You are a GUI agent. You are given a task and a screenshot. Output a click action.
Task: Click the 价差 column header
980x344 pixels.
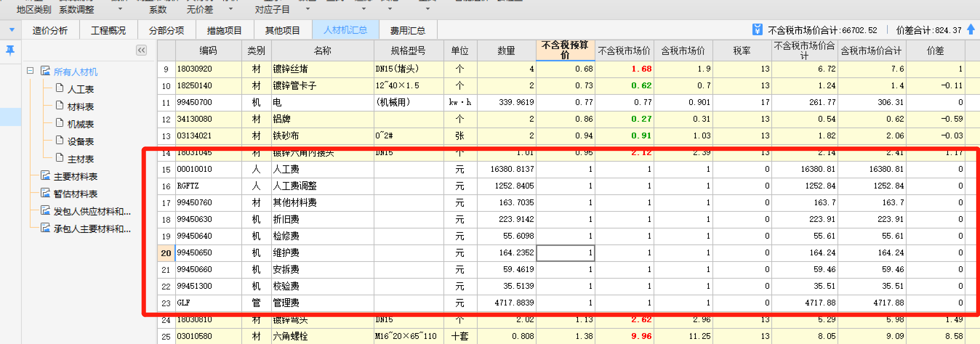click(936, 50)
